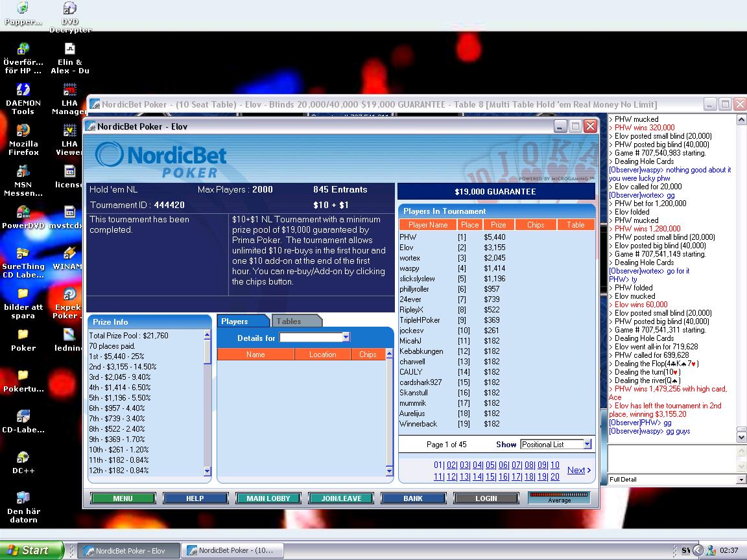The height and width of the screenshot is (560, 747).
Task: Click the language indicator in system tray
Action: pyautogui.click(x=685, y=550)
